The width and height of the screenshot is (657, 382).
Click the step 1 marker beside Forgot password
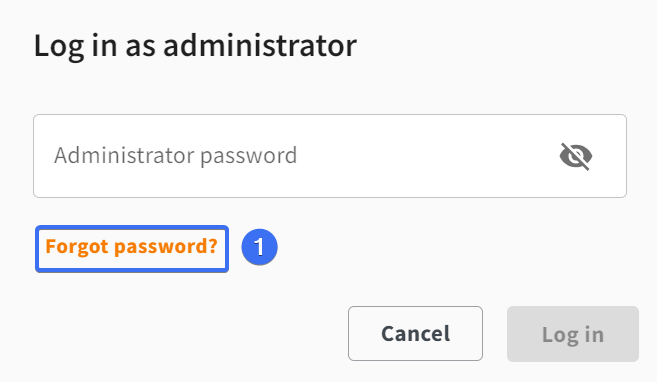click(x=259, y=247)
